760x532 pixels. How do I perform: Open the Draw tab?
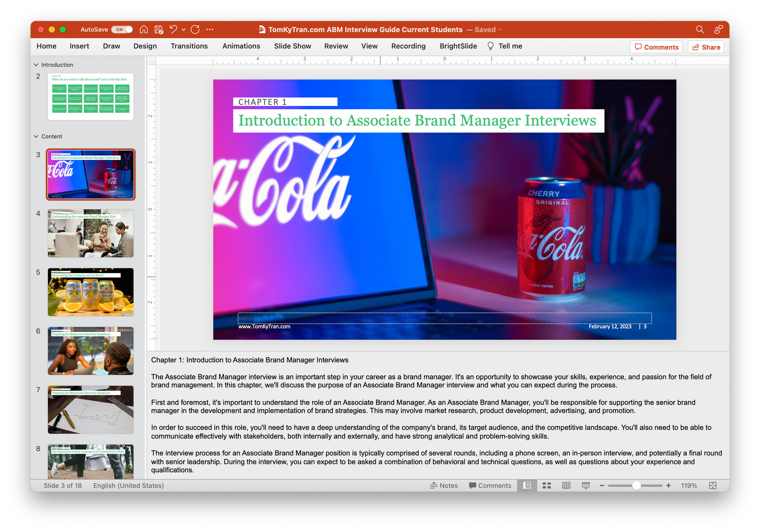(x=111, y=46)
